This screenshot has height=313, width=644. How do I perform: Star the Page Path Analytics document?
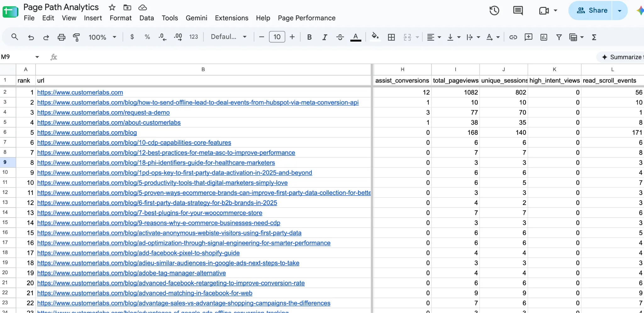pos(112,7)
